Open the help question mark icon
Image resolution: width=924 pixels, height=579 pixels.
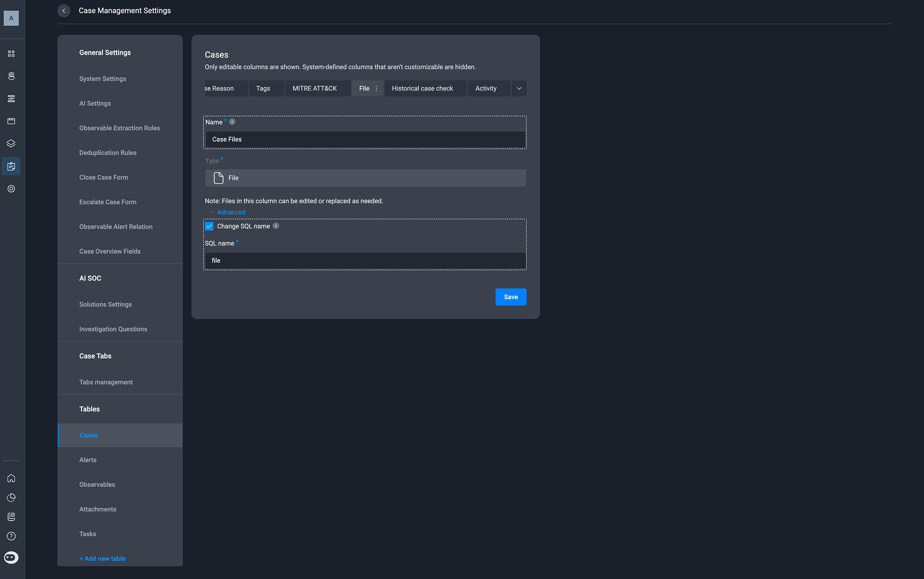pyautogui.click(x=11, y=536)
